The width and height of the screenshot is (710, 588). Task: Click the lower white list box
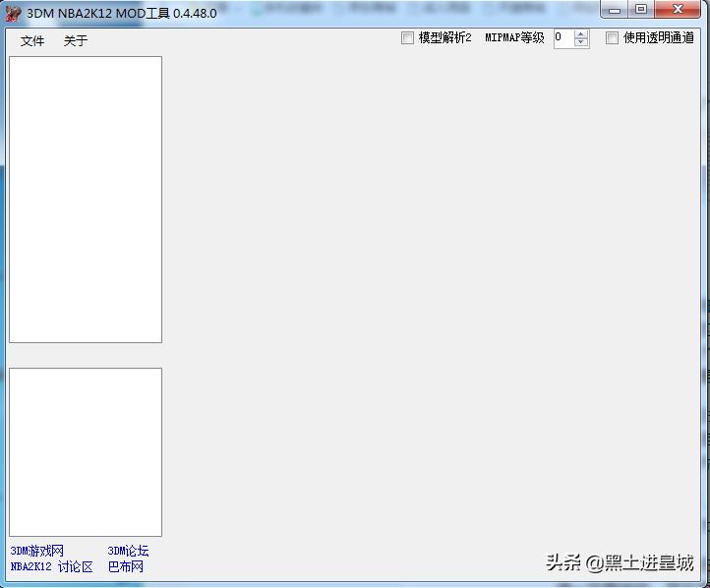click(86, 452)
